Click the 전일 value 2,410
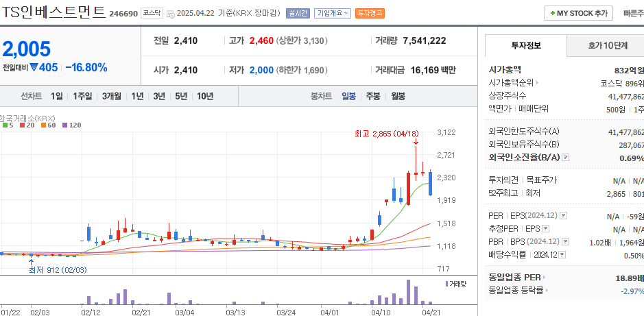The height and width of the screenshot is (316, 644). (x=186, y=40)
